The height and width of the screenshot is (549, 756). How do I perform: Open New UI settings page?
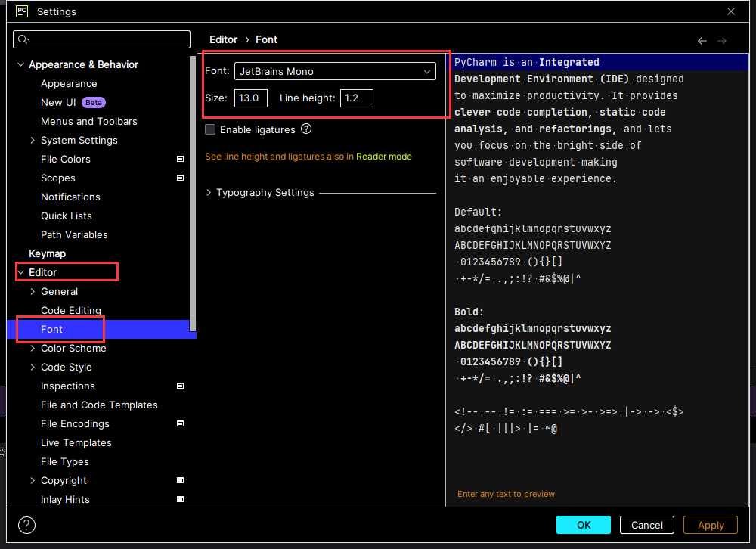pos(58,102)
